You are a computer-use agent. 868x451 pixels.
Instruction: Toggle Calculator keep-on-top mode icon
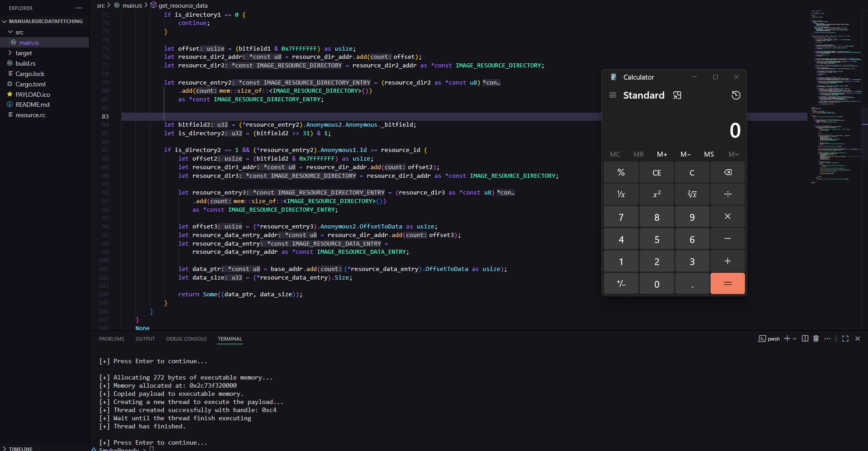coord(677,95)
